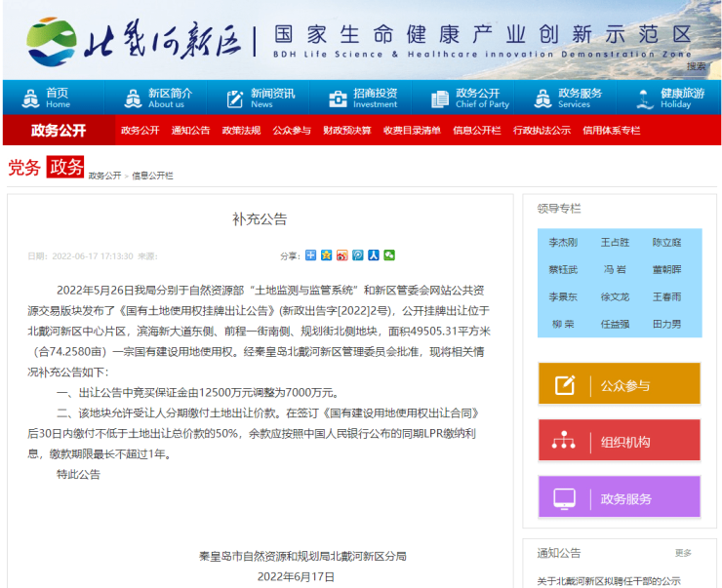This screenshot has width=722, height=588.
Task: Click the purple 政务服务 button
Action: click(x=619, y=498)
